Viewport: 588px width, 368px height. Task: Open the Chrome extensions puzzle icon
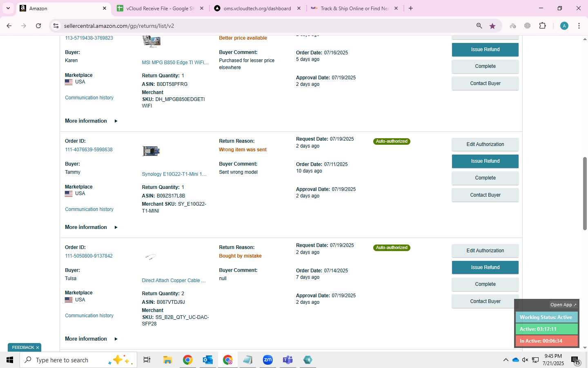542,26
